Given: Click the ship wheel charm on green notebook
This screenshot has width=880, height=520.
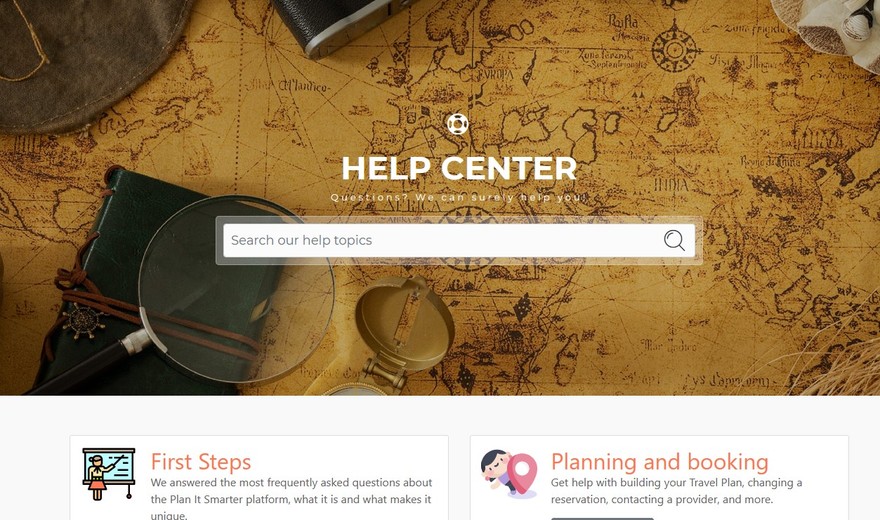Looking at the screenshot, I should [84, 321].
